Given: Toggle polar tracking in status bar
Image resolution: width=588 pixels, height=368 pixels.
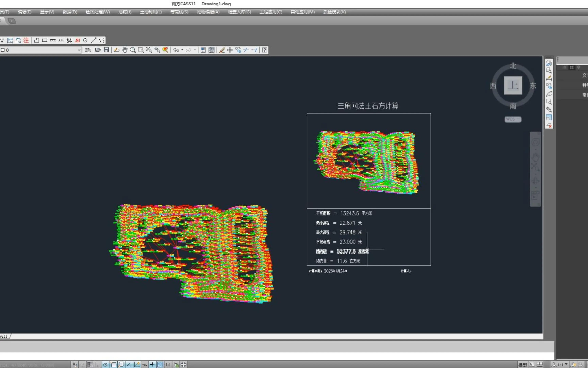Looking at the screenshot, I should click(x=105, y=364).
